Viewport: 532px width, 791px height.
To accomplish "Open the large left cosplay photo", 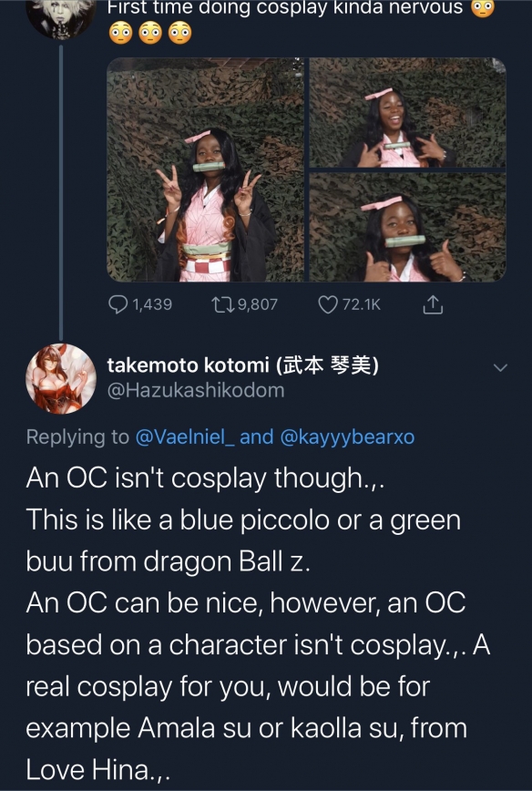I will [x=205, y=169].
